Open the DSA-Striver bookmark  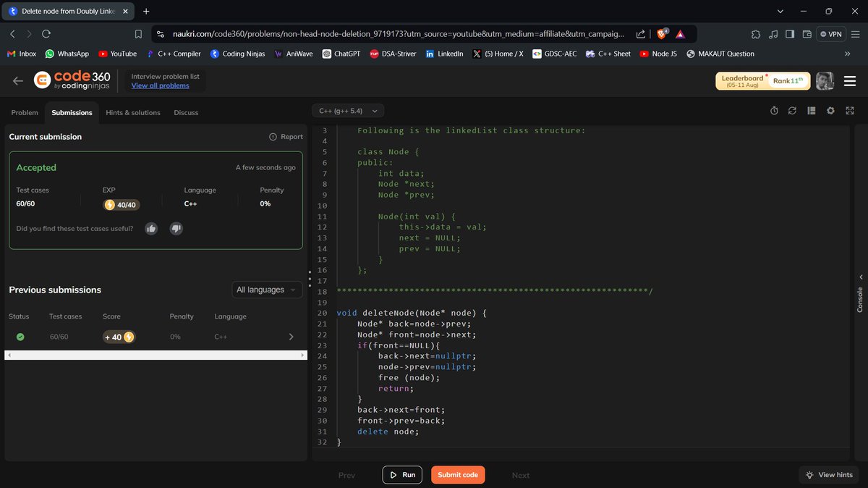click(393, 54)
